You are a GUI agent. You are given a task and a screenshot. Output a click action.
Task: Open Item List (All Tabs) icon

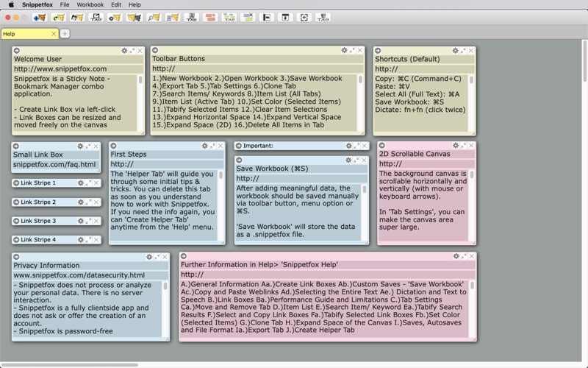(173, 17)
